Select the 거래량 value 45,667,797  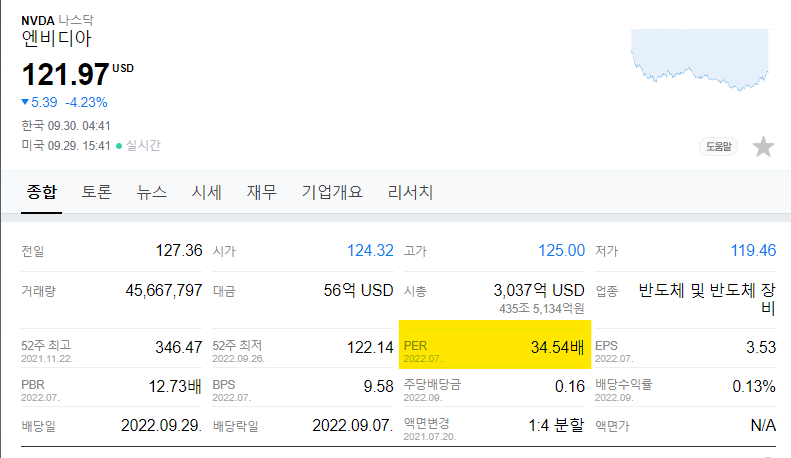point(164,290)
